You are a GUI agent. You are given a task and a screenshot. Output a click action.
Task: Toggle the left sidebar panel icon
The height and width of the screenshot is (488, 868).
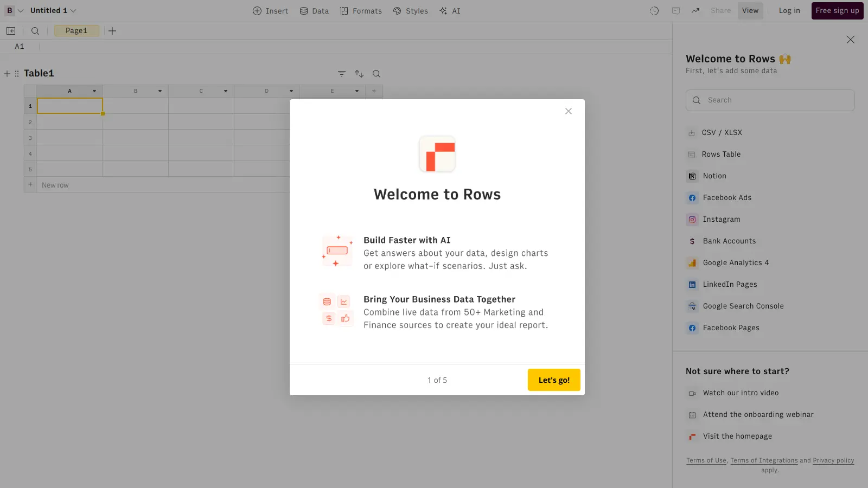point(11,31)
